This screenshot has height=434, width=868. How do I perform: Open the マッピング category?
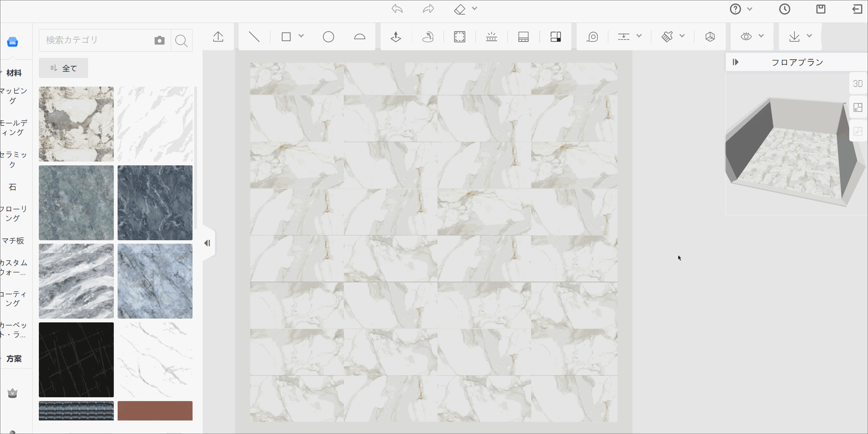(x=13, y=96)
